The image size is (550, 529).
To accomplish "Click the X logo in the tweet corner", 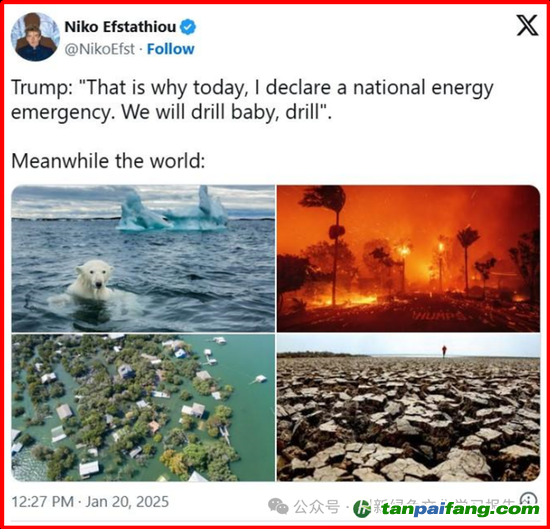I will pyautogui.click(x=527, y=25).
